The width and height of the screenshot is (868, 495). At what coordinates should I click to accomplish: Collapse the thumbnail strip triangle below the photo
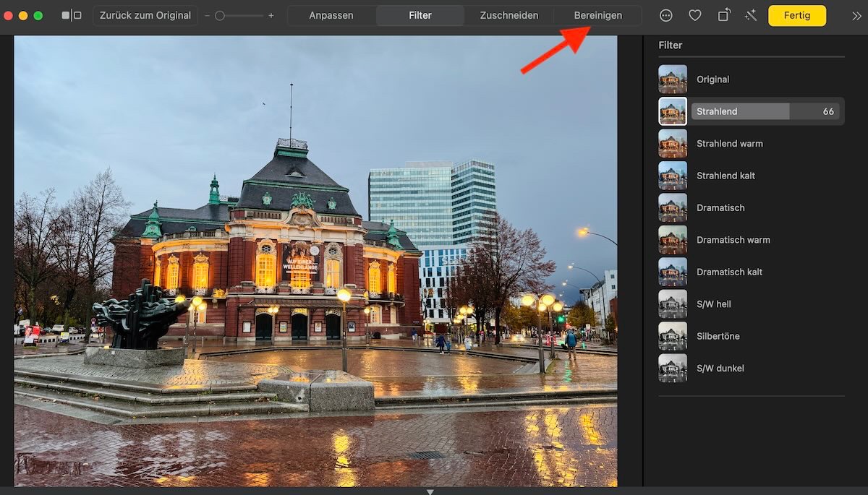pyautogui.click(x=430, y=491)
